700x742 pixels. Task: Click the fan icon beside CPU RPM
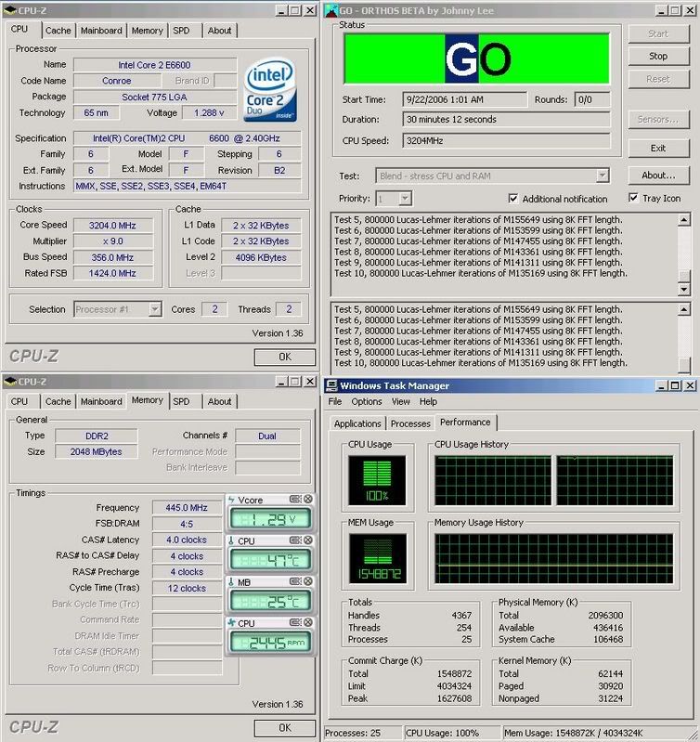[x=232, y=623]
